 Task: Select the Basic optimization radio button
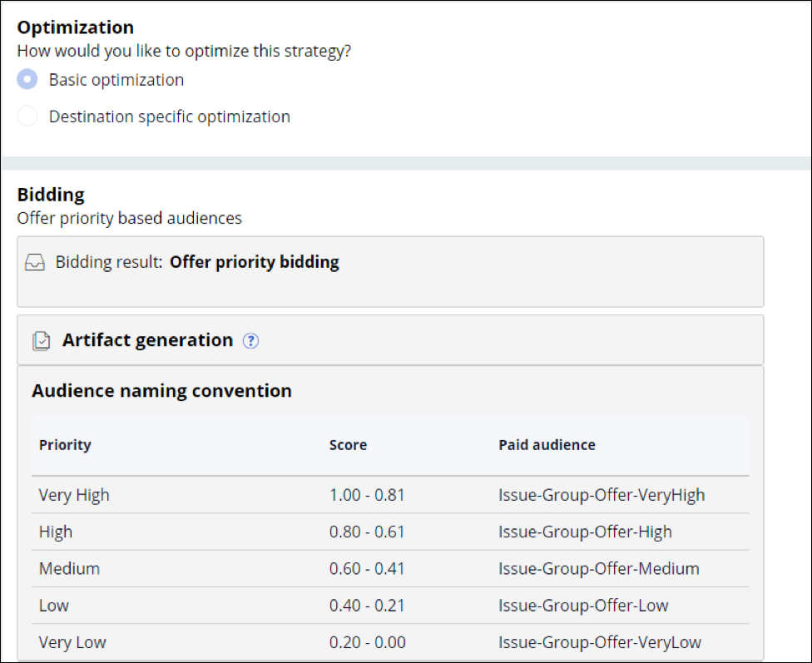tap(27, 80)
